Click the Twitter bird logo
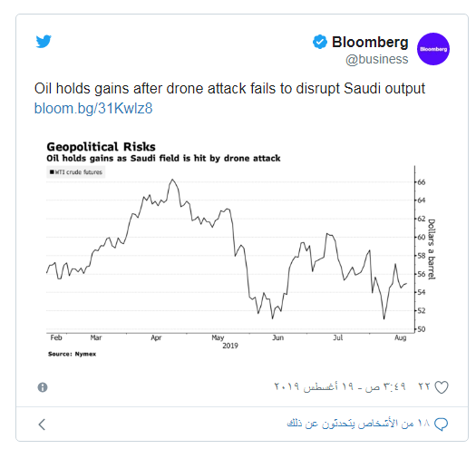Image resolution: width=476 pixels, height=449 pixels. [x=44, y=42]
